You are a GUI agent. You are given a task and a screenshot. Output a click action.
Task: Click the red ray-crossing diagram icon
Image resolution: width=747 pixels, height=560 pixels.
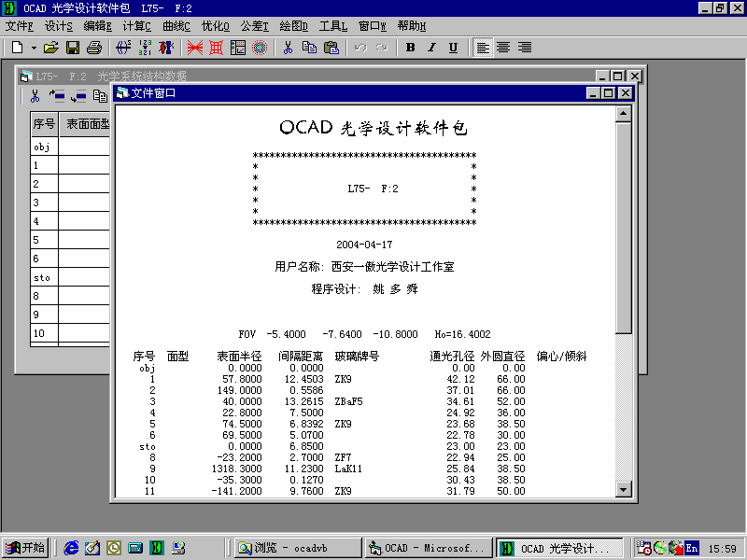[x=195, y=48]
